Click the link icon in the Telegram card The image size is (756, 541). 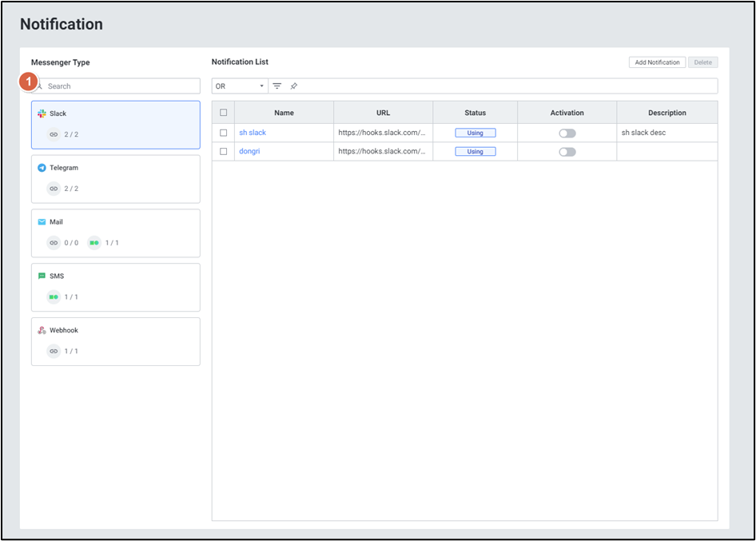click(54, 189)
